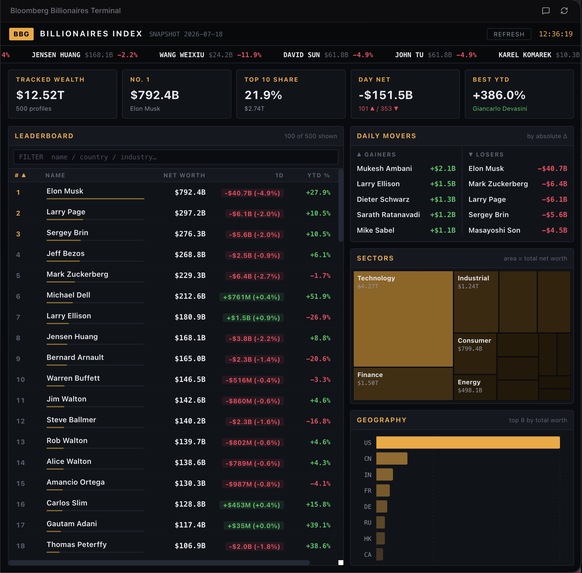582x573 pixels.
Task: Select Thomas Peterffy row
Action: point(174,546)
